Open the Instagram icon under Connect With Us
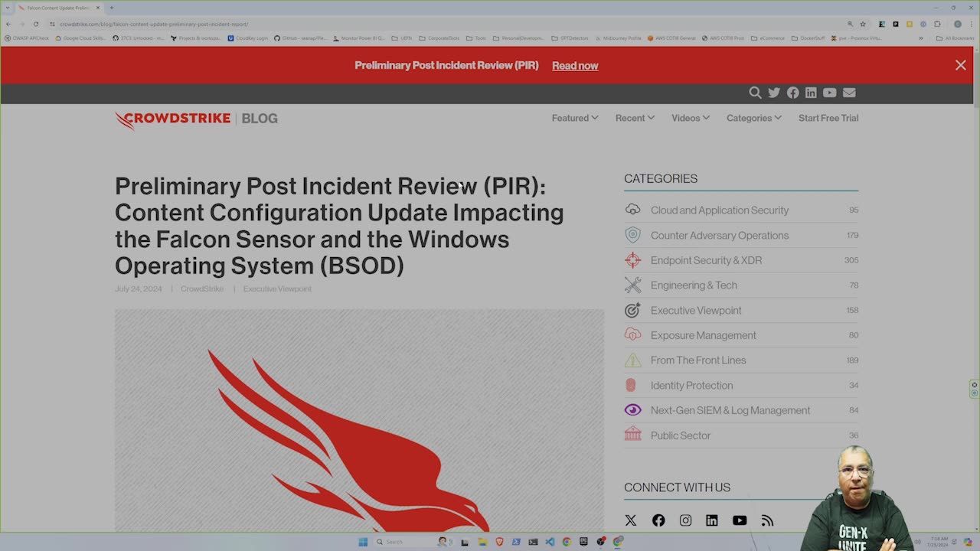This screenshot has height=551, width=980. pyautogui.click(x=685, y=520)
